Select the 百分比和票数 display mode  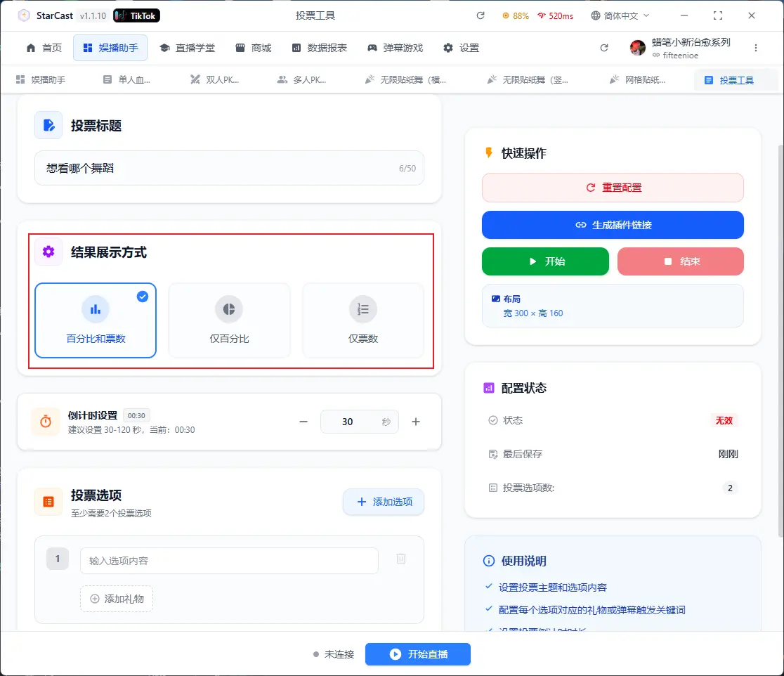coord(96,320)
